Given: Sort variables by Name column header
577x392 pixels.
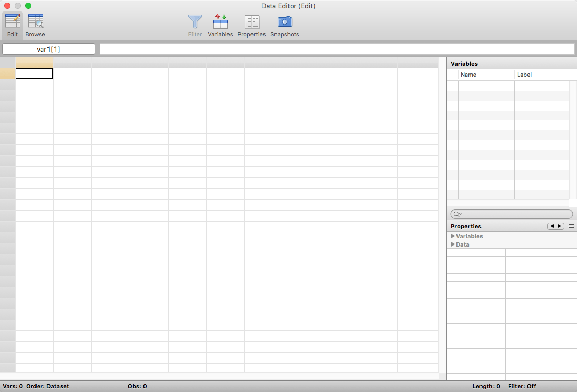Looking at the screenshot, I should [x=486, y=75].
